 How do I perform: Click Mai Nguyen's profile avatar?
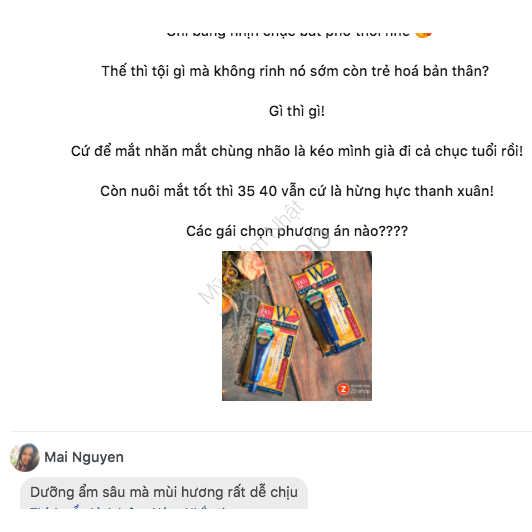pos(25,457)
